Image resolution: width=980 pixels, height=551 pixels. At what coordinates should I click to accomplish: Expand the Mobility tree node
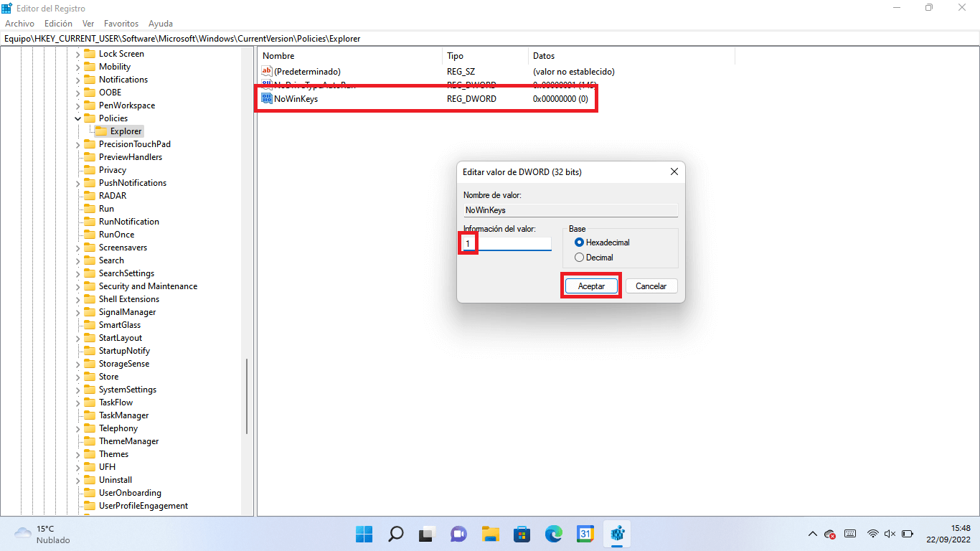pos(78,67)
